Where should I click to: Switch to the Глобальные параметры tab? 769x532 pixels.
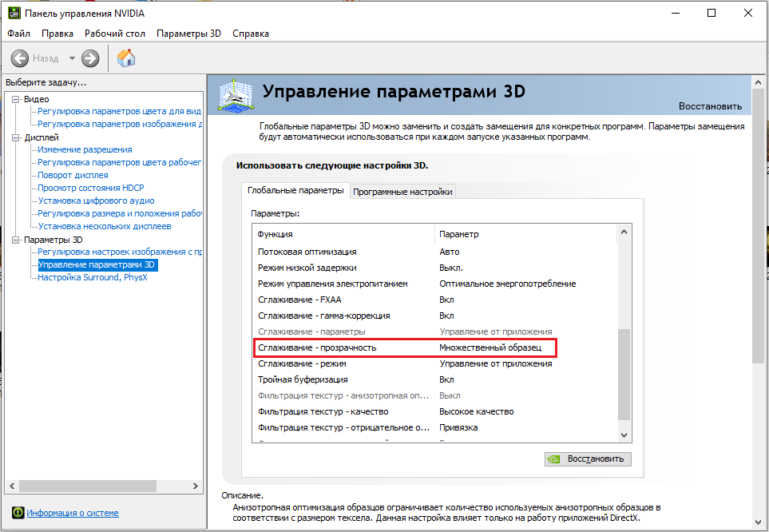coord(295,190)
